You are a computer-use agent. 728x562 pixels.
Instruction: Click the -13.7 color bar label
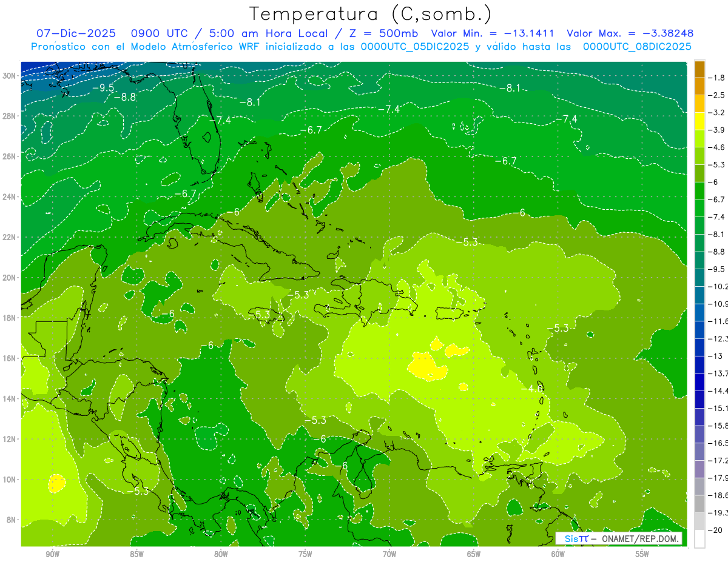pos(718,373)
